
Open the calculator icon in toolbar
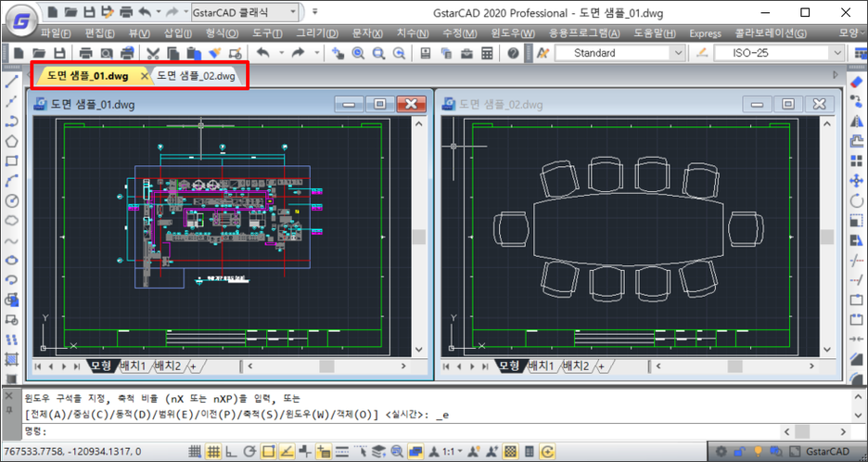click(x=486, y=53)
